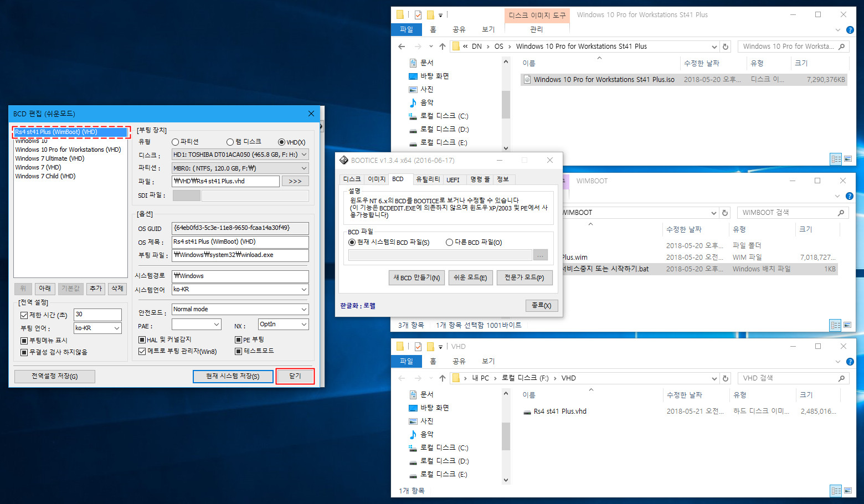The width and height of the screenshot is (864, 504).
Task: Click the up-folder arrow in top Explorer
Action: coord(442,47)
